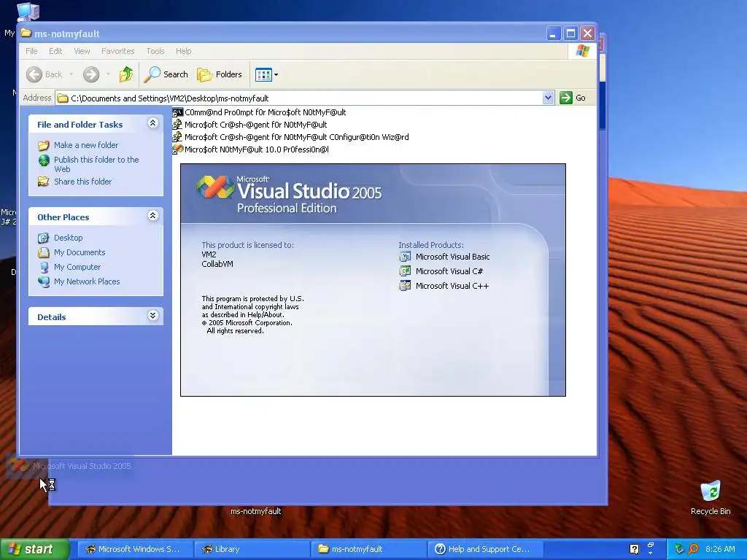Click the Forward arrow button
This screenshot has height=560, width=747.
pyautogui.click(x=91, y=74)
